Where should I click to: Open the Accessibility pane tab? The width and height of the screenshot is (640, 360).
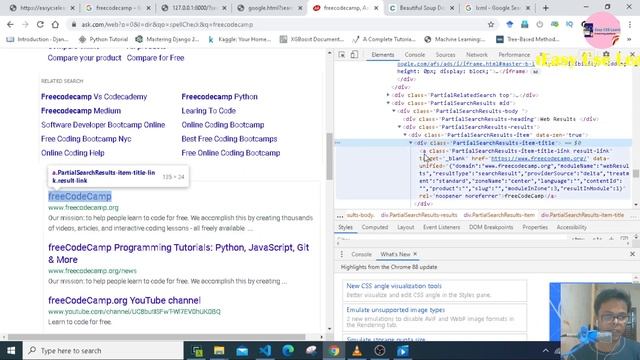tap(571, 227)
